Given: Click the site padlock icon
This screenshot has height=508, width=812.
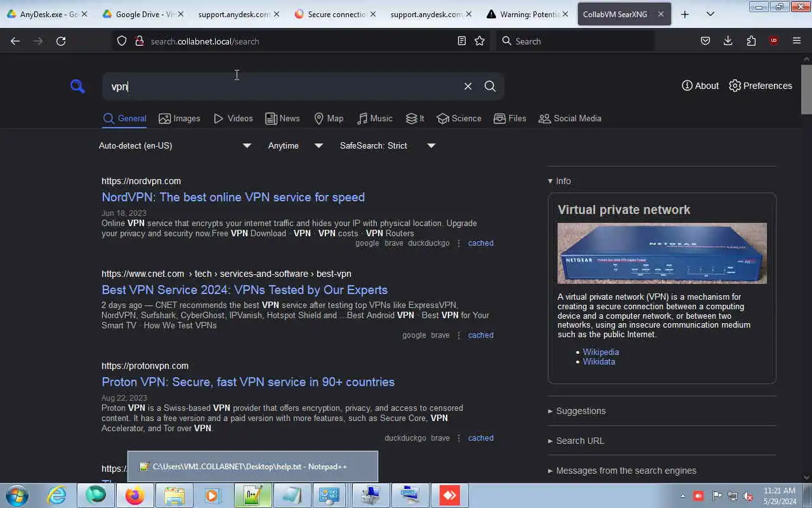Looking at the screenshot, I should coord(140,41).
